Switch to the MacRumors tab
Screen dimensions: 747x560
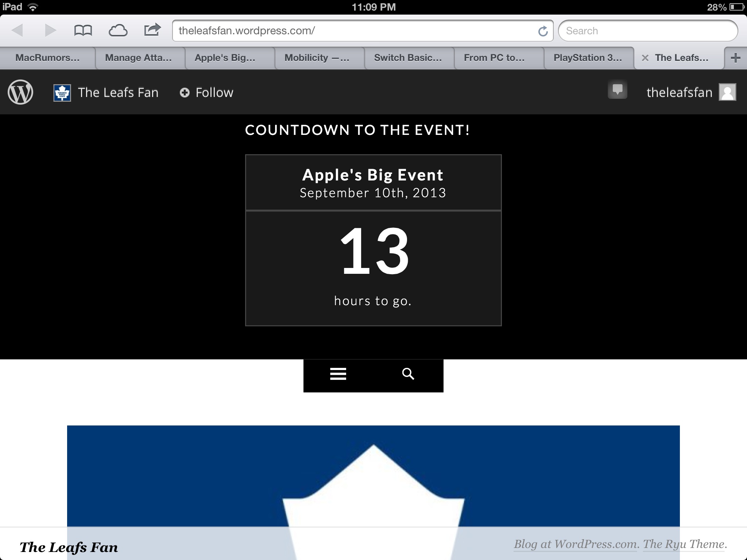point(47,58)
